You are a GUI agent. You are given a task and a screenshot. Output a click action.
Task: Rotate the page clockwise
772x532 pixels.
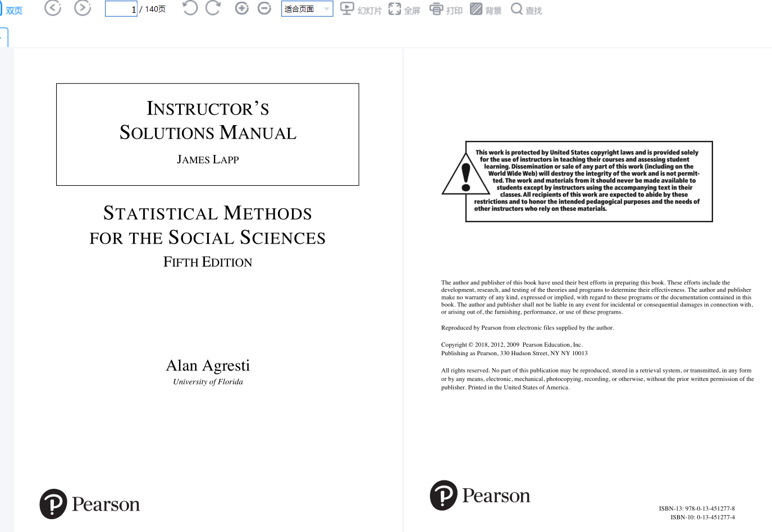(x=213, y=8)
